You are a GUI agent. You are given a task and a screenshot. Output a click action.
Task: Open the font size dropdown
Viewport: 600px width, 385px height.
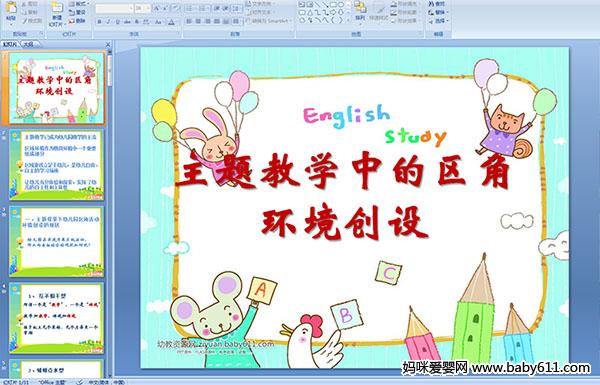(142, 8)
